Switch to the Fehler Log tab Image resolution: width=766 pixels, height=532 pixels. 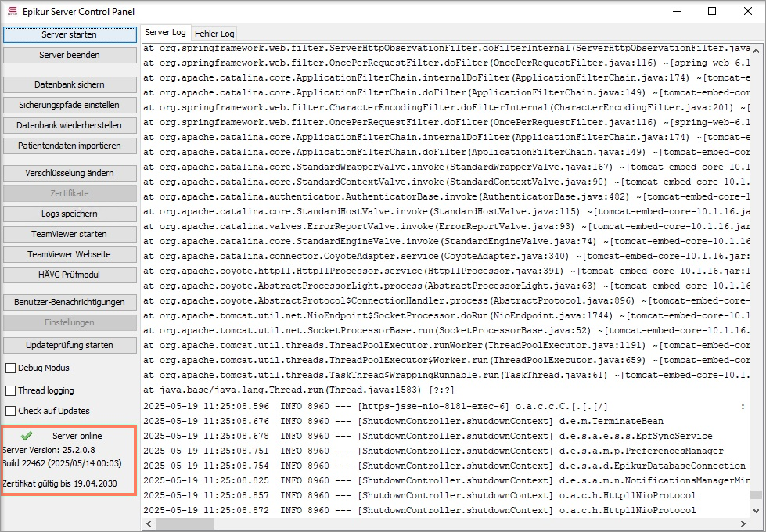[214, 34]
